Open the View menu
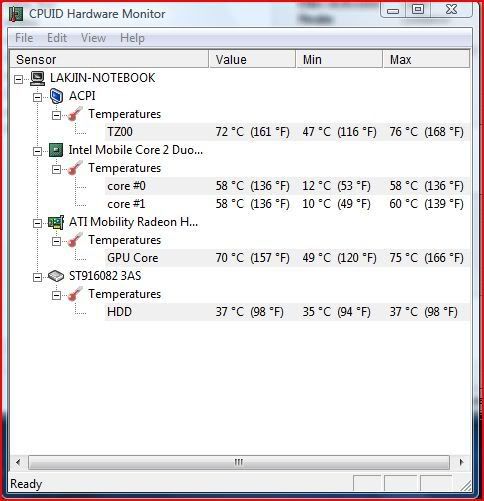 93,38
